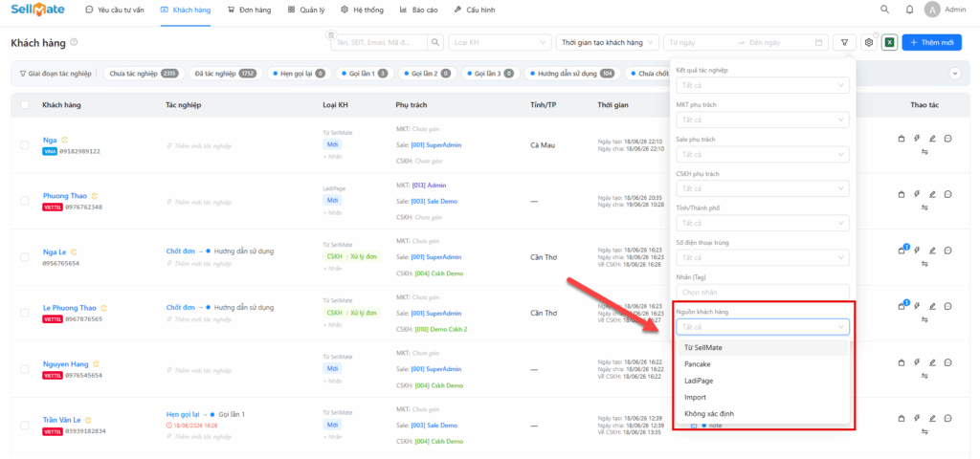Filter by Hướng dẫn sử dụng stage chip
Screen dimensions: 980x459
click(572, 73)
